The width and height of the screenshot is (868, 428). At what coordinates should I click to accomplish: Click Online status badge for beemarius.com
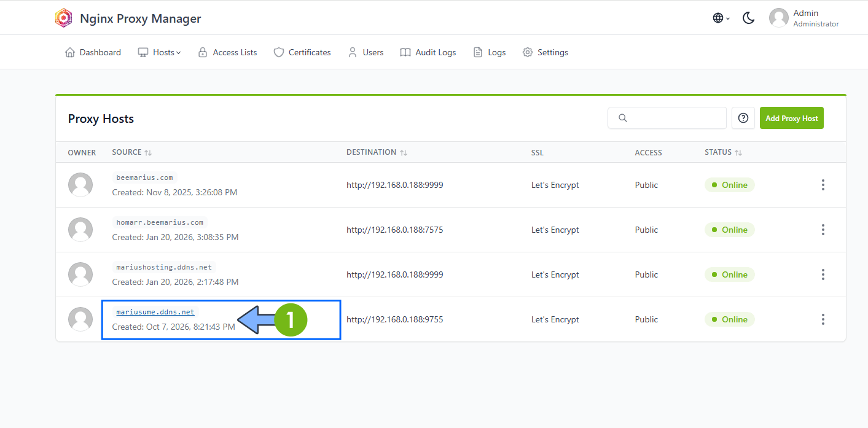pos(729,185)
